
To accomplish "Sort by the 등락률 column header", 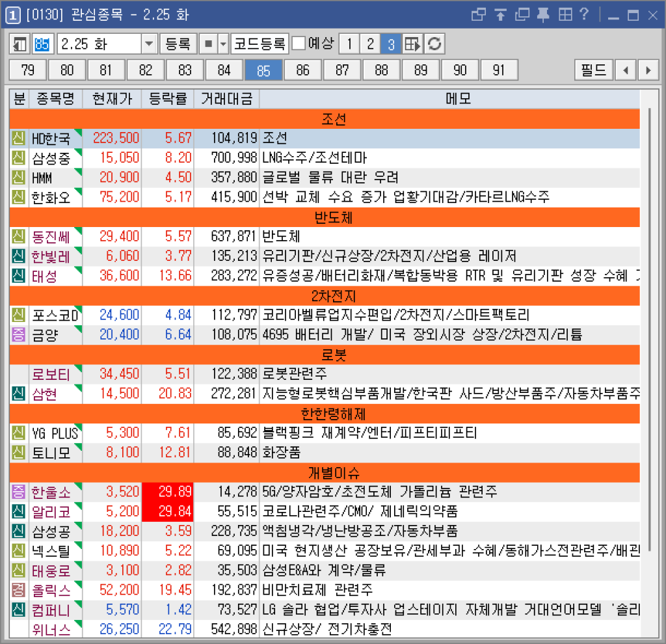I will 168,99.
